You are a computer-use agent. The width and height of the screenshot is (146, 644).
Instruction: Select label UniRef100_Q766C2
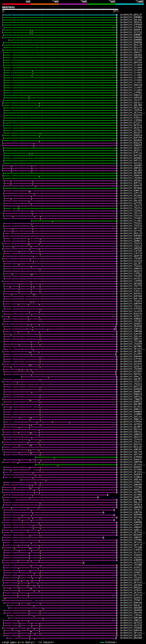(x=131, y=572)
